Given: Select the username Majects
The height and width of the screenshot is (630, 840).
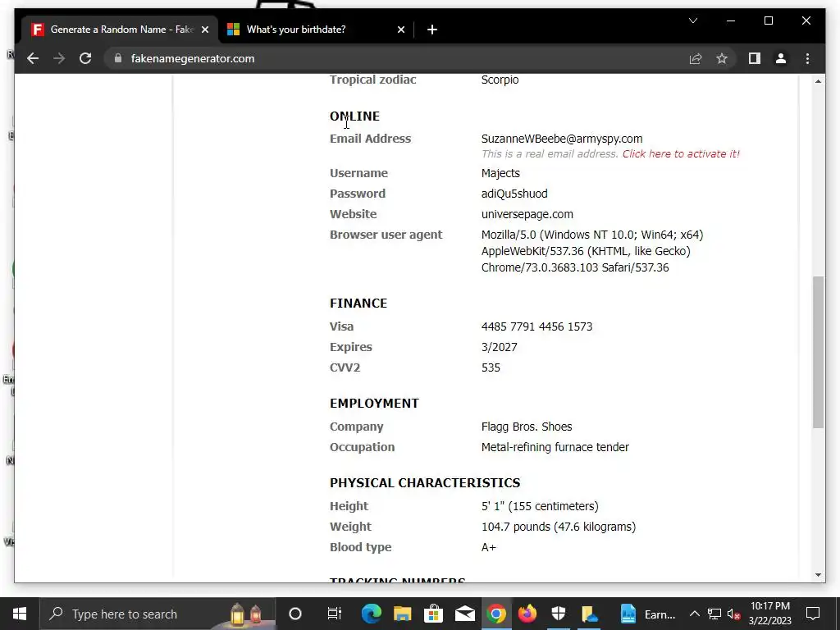Looking at the screenshot, I should pyautogui.click(x=500, y=173).
